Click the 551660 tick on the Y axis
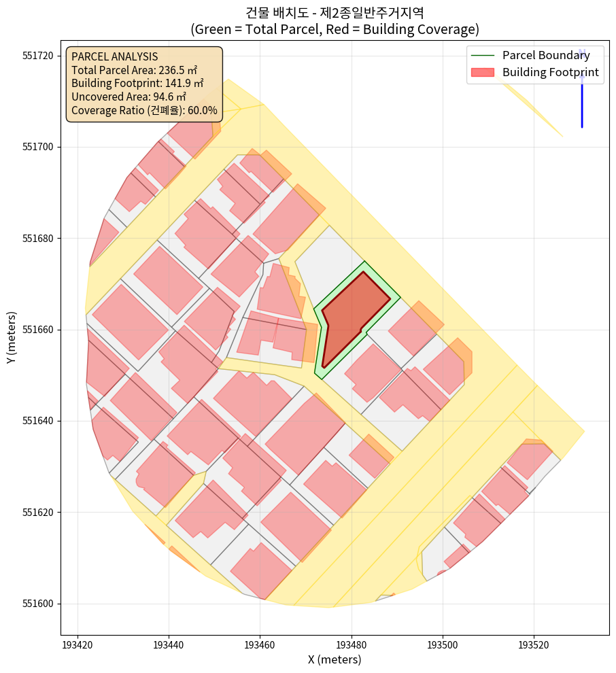Screen dimensions: 616x673 (42, 330)
